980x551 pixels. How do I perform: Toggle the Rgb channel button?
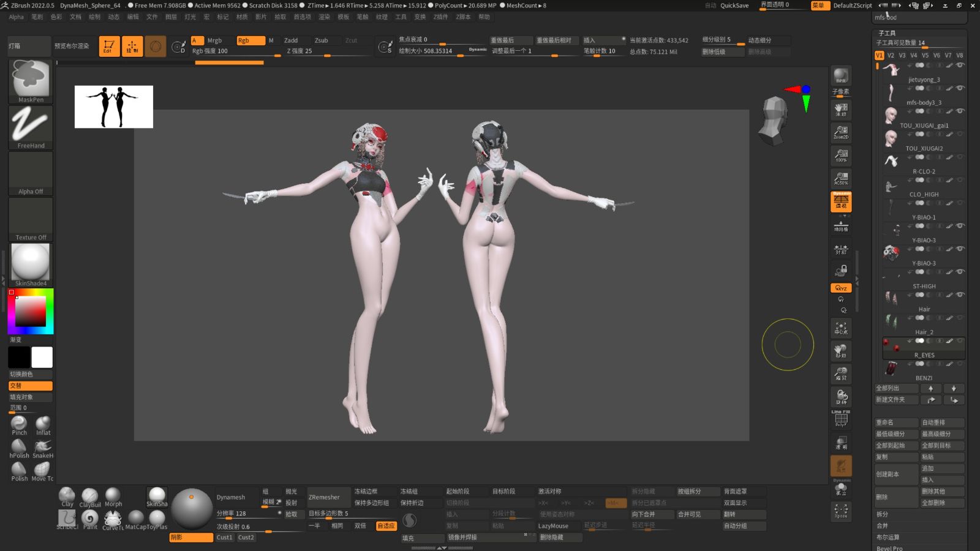click(251, 40)
